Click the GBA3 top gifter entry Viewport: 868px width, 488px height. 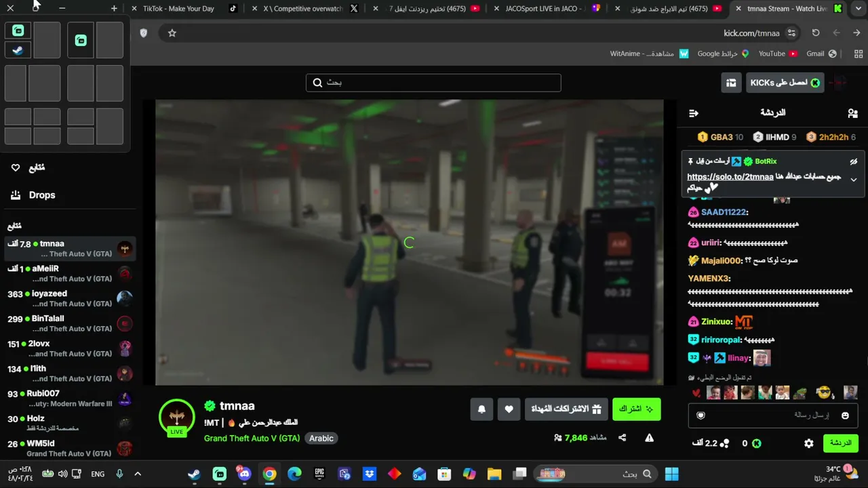[720, 137]
